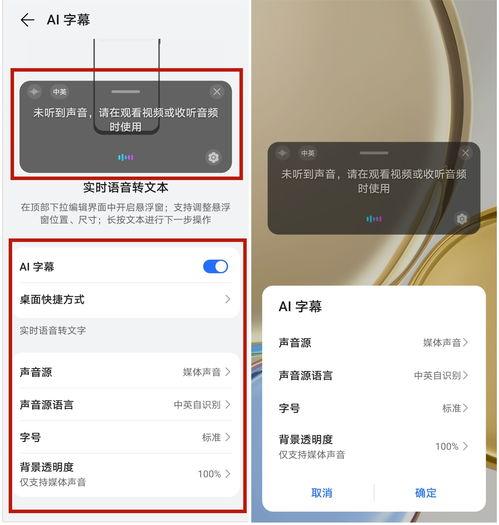Select 声音源语言 中英自识别 in the dialog
The width and height of the screenshot is (499, 525).
coord(373,375)
